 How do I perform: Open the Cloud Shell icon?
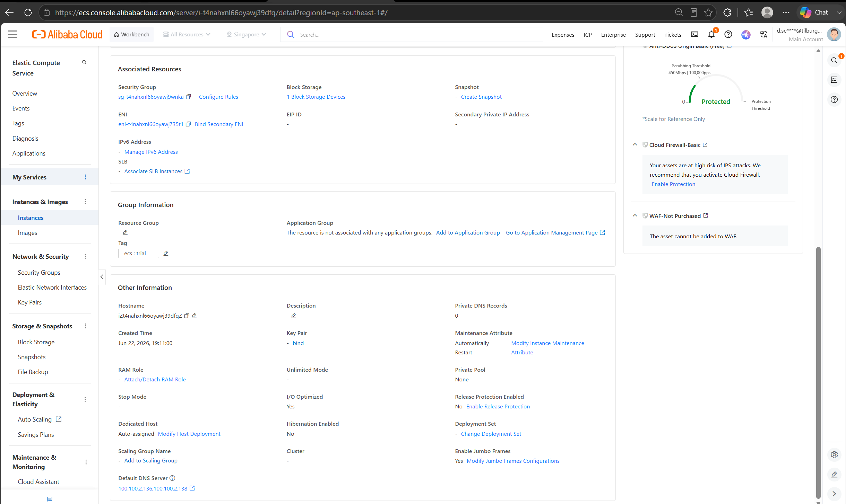point(694,34)
